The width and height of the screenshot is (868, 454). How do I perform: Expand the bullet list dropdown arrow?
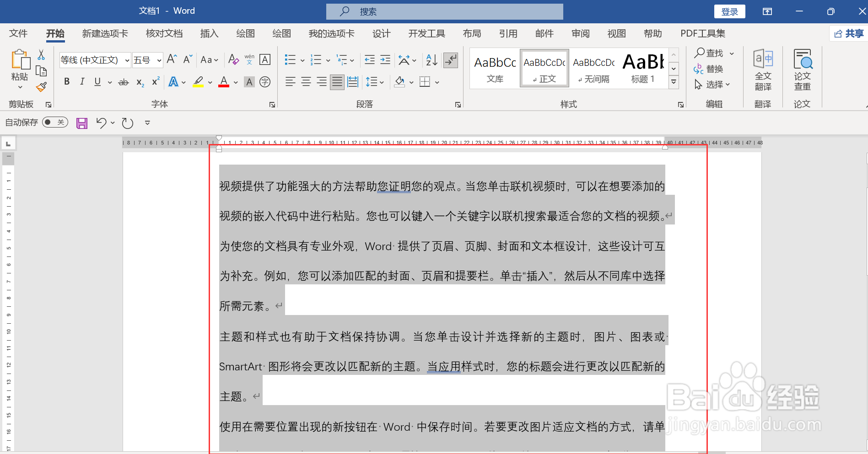click(302, 60)
